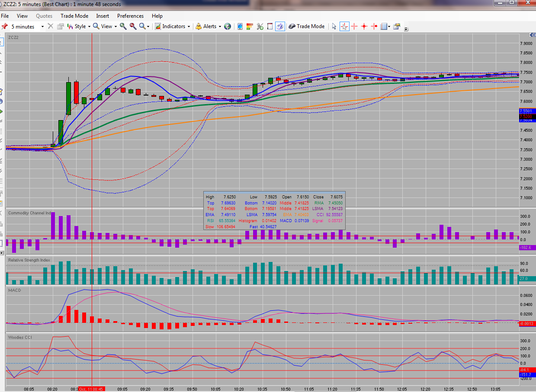
Task: Click the red -0.0013 MACD value tag
Action: pyautogui.click(x=526, y=324)
